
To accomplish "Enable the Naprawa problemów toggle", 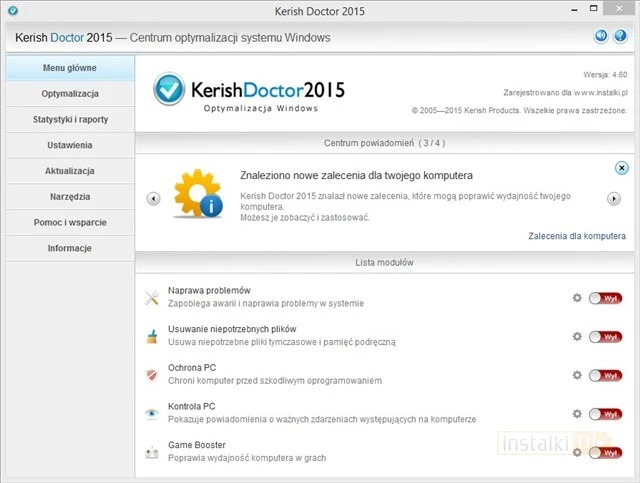I will [604, 298].
